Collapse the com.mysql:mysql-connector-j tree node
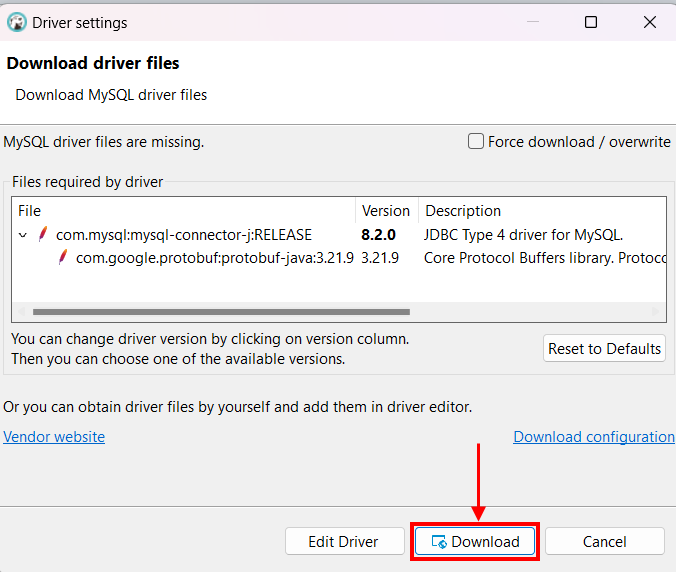 (23, 235)
